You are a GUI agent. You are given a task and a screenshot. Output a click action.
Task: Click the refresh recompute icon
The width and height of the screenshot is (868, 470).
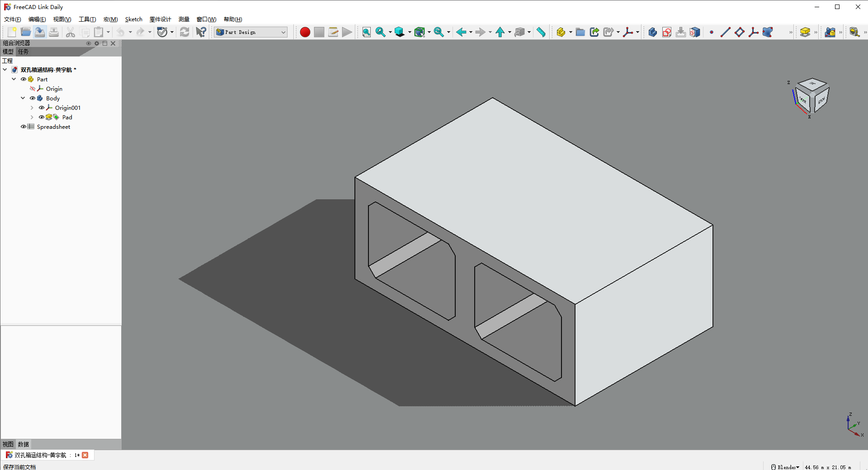click(184, 32)
